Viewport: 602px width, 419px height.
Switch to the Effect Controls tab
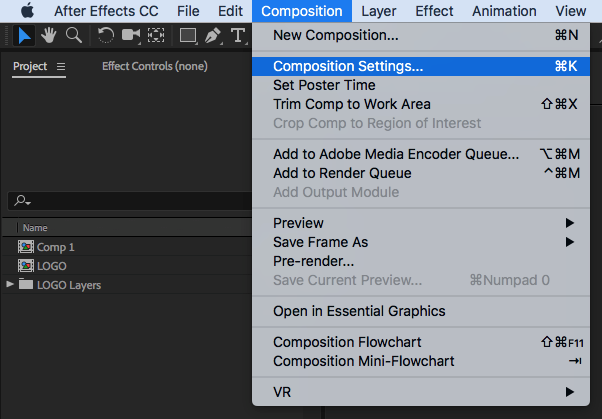(x=154, y=67)
